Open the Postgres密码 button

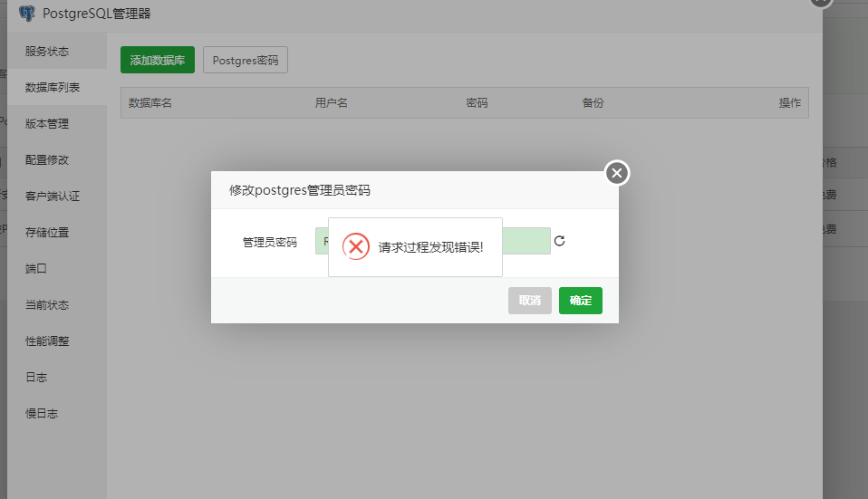[x=246, y=60]
